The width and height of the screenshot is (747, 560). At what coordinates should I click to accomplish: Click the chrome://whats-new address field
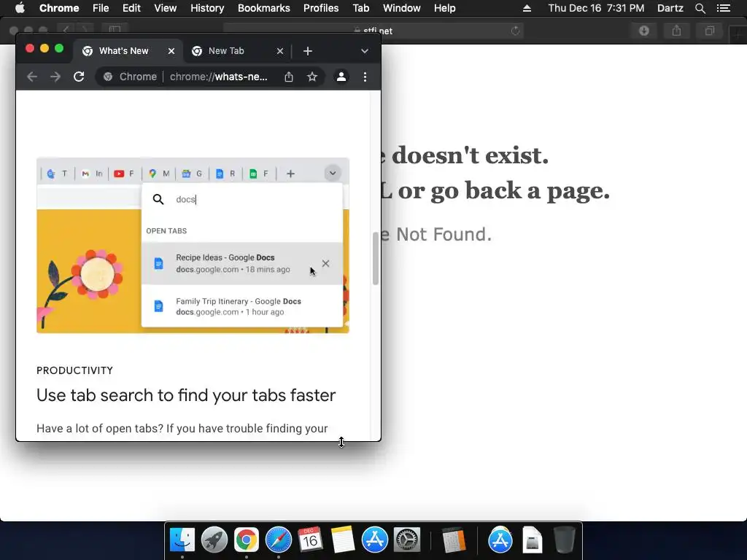(219, 77)
